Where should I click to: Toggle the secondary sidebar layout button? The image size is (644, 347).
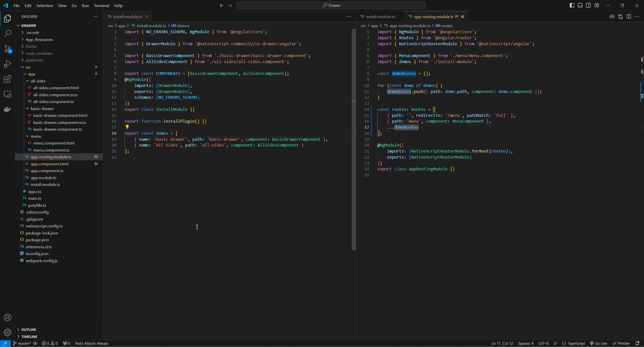(588, 5)
